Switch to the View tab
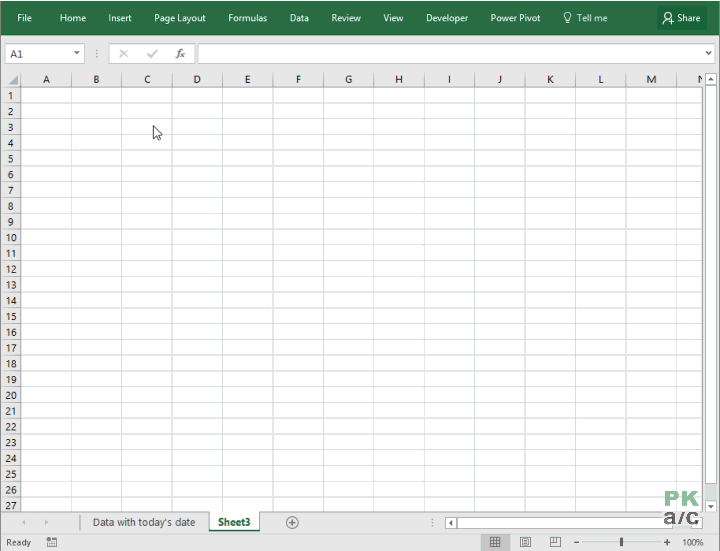 click(393, 18)
